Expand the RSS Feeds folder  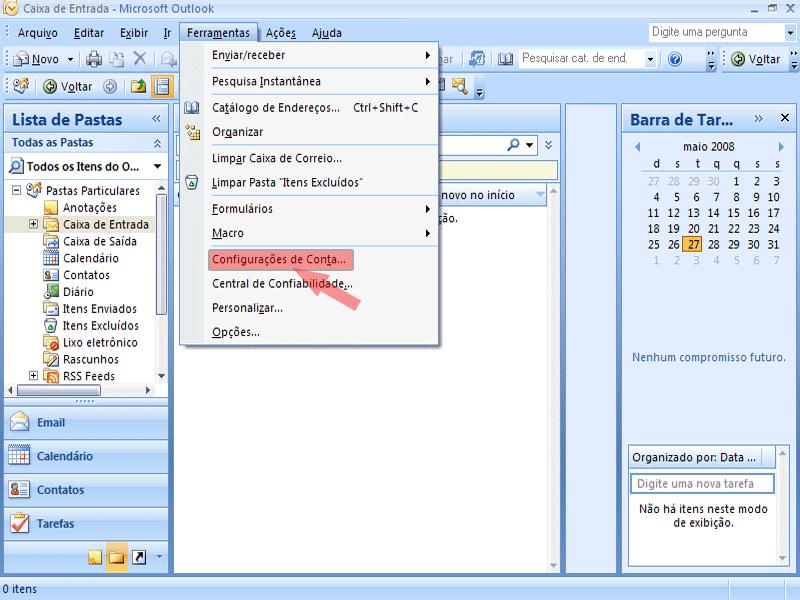click(34, 376)
